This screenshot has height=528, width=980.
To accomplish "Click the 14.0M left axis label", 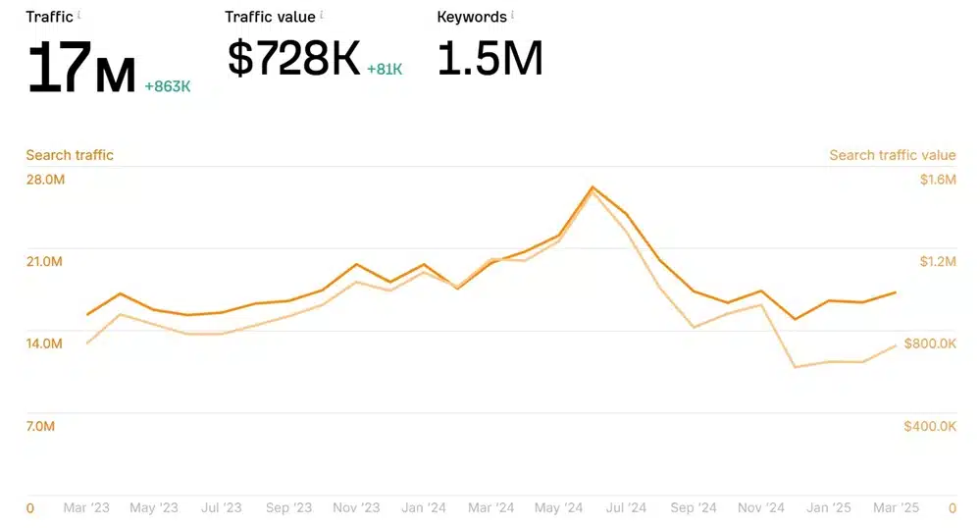I will pos(45,343).
